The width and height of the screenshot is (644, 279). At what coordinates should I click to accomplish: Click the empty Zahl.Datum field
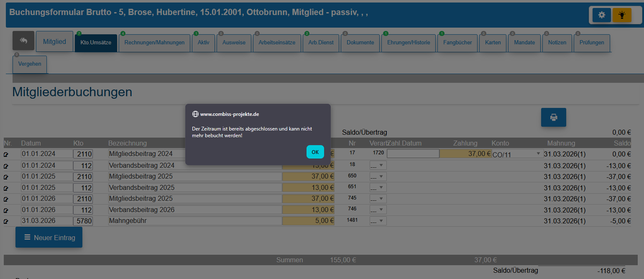pos(413,154)
